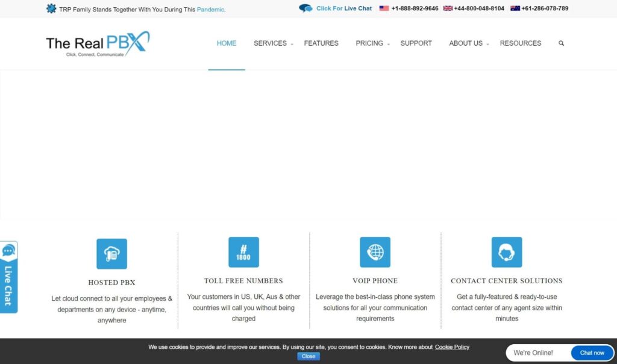Go to the Features menu item

(321, 43)
